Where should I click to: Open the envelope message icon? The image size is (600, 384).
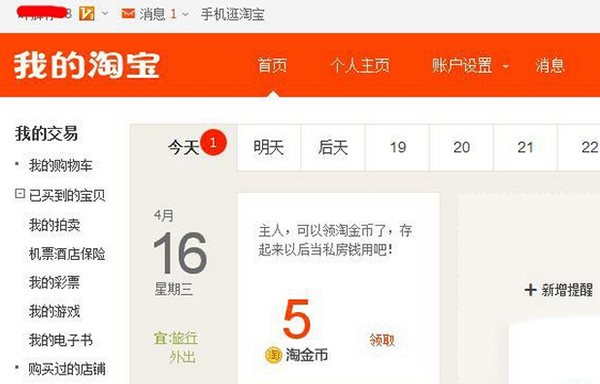coord(128,14)
